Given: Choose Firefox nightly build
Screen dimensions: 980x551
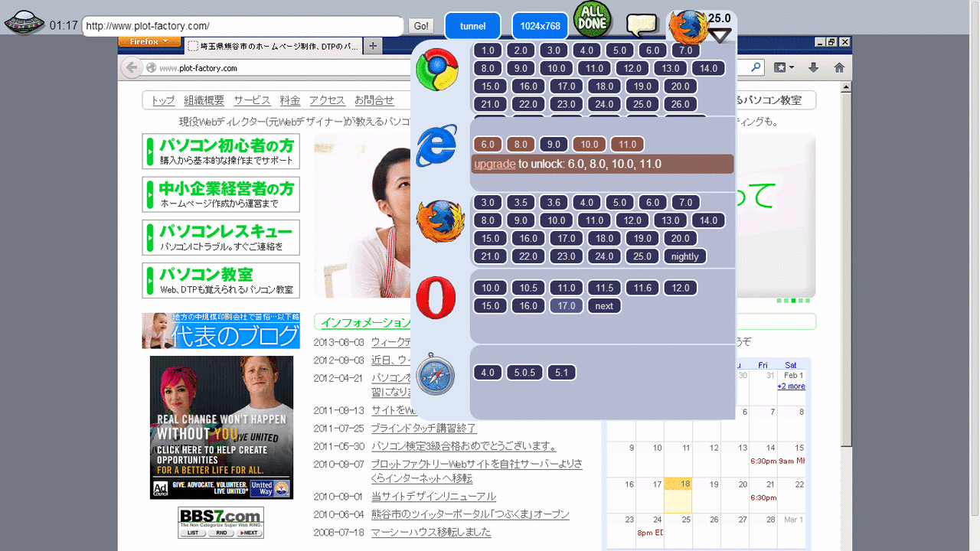Looking at the screenshot, I should (x=684, y=256).
